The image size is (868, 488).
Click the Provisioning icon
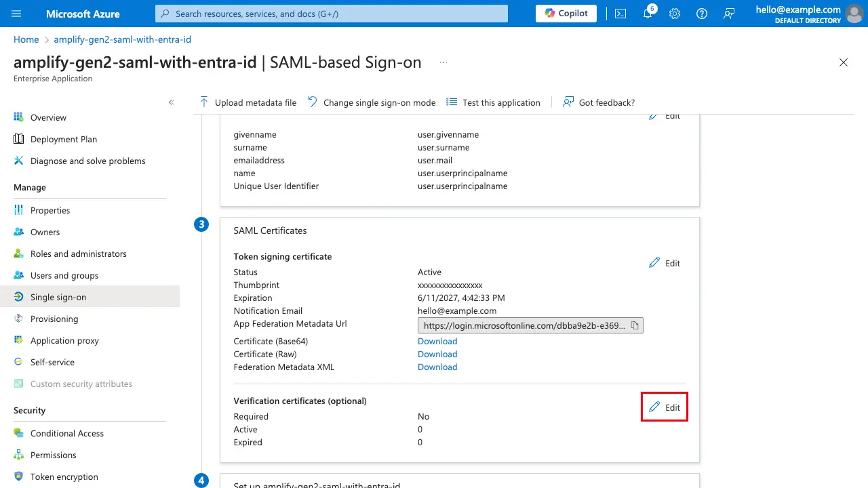pyautogui.click(x=18, y=319)
